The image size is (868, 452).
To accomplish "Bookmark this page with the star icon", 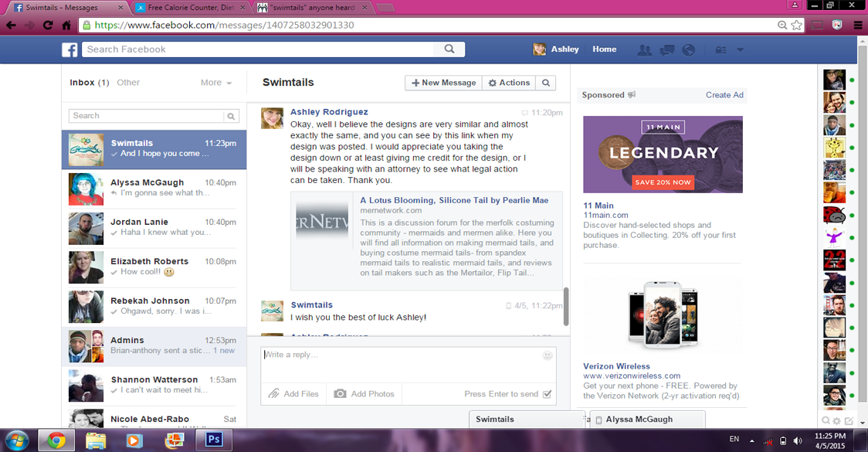I will click(796, 25).
